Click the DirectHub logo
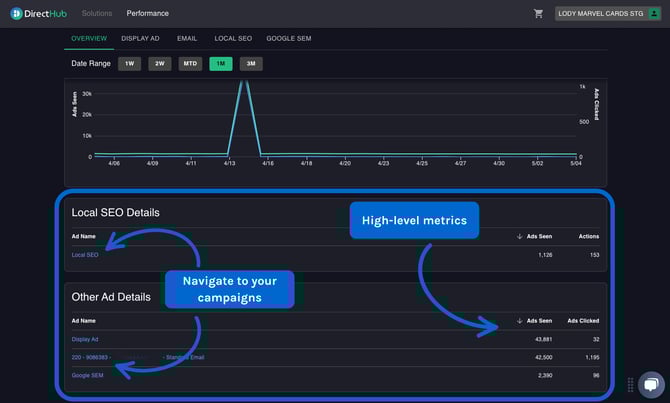Screen dimensions: 670x403 pyautogui.click(x=38, y=14)
